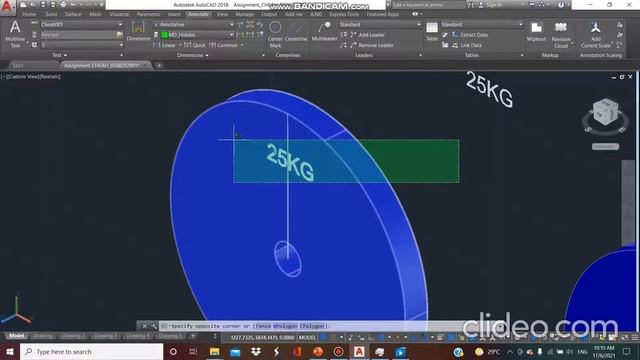Open the Home ribbon tab
This screenshot has height=360, width=640.
tap(29, 14)
